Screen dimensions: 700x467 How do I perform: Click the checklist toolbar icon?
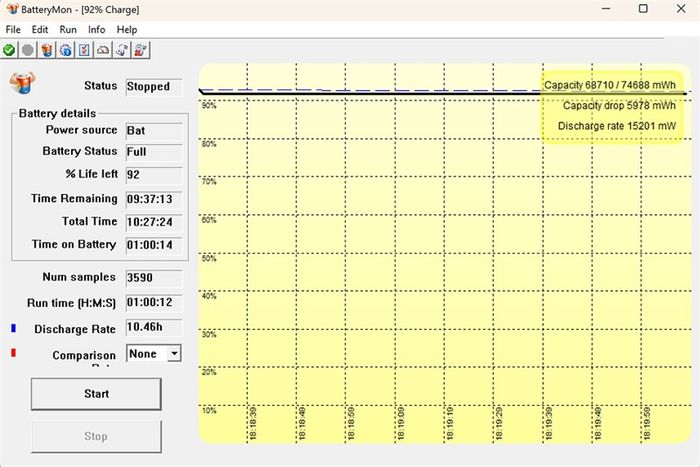(x=84, y=50)
